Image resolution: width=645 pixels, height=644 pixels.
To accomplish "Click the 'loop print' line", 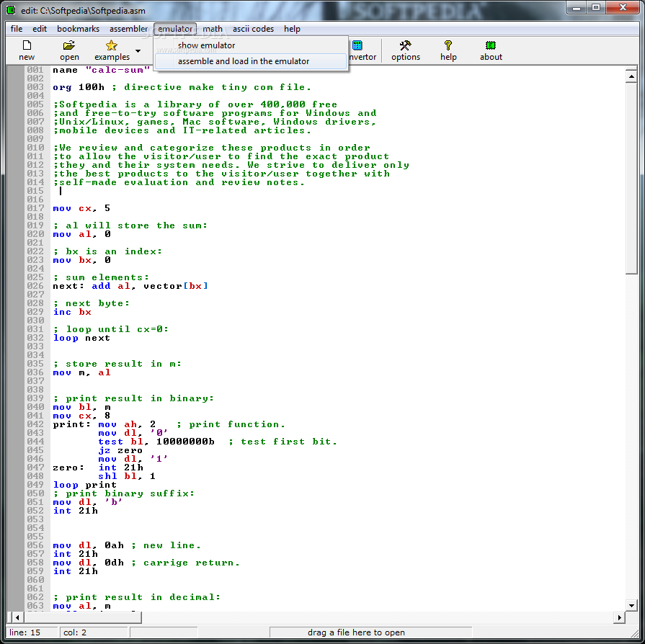I will coord(85,485).
